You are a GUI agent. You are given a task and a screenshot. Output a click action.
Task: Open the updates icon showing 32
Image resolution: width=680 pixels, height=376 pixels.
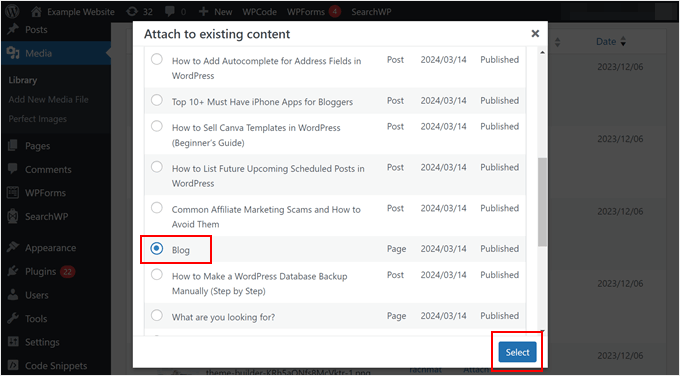[x=132, y=12]
